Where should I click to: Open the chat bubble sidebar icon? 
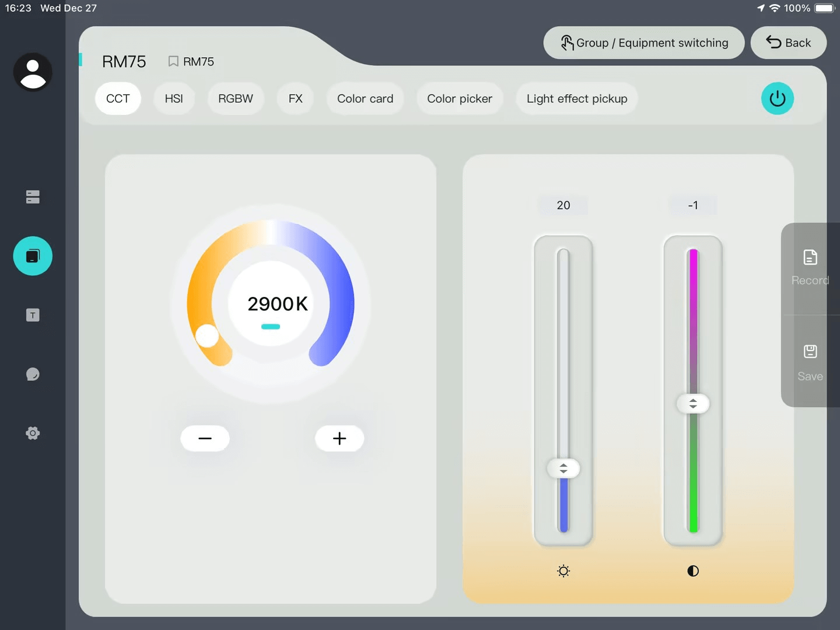33,374
